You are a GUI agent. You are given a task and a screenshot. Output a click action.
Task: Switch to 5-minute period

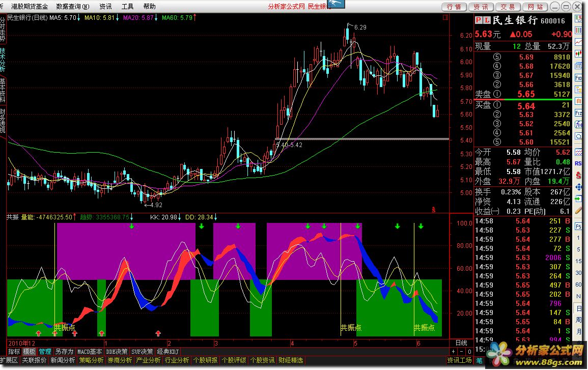(579, 250)
